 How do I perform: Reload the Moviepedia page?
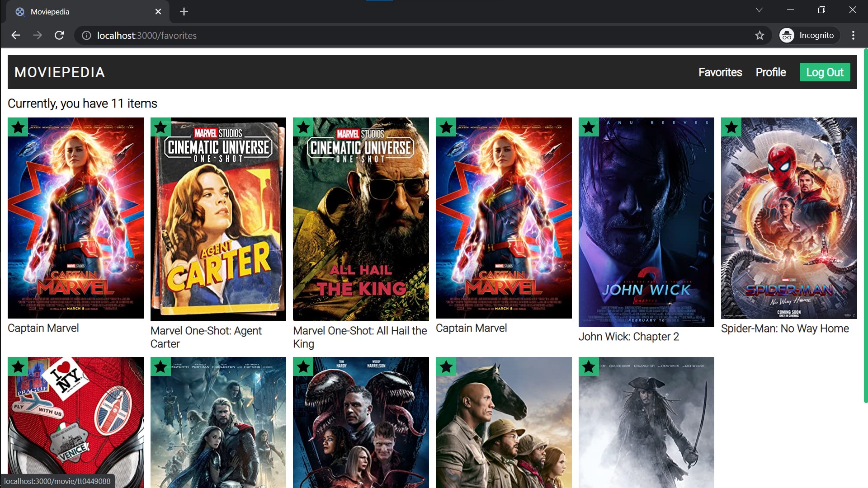click(x=59, y=35)
